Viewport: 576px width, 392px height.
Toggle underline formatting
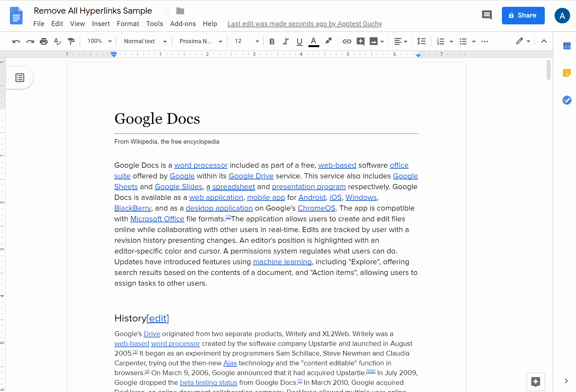pyautogui.click(x=299, y=41)
